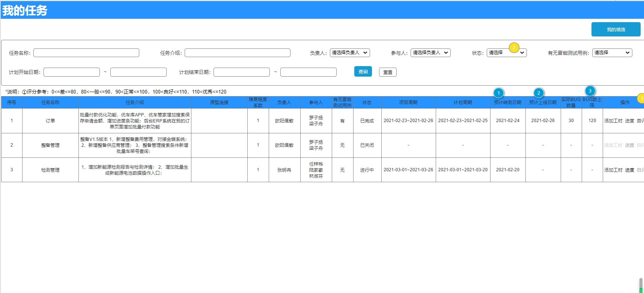Click 添加工时 in the 整备管理 row
The width and height of the screenshot is (644, 293).
click(x=613, y=145)
